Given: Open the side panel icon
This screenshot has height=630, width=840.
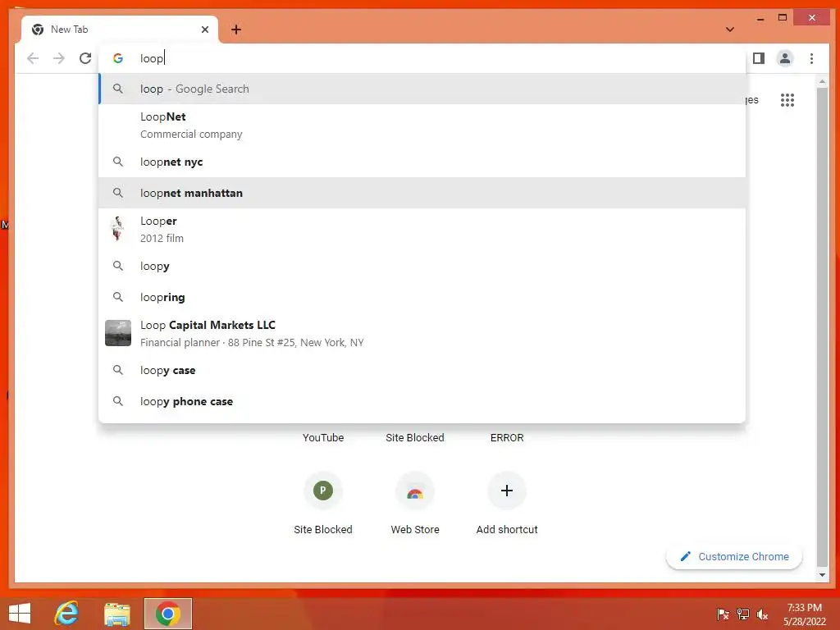Looking at the screenshot, I should pos(759,58).
